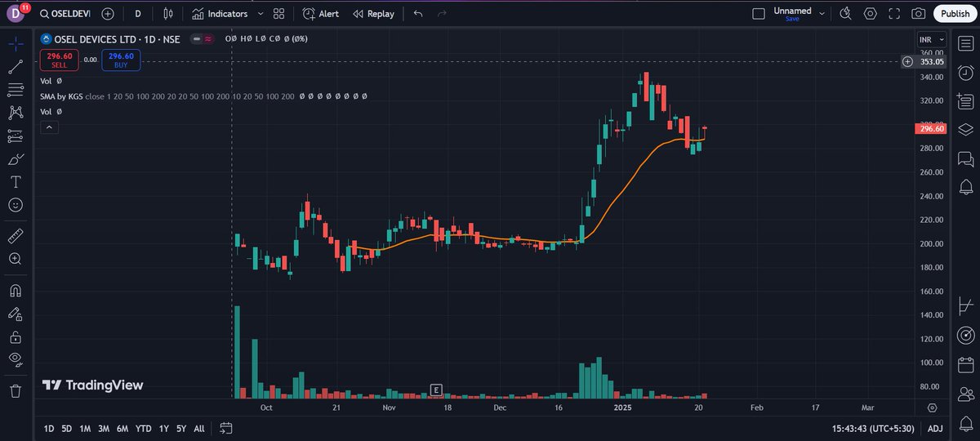Select the crosshair cursor tool
The width and height of the screenshot is (980, 441).
coord(16,43)
